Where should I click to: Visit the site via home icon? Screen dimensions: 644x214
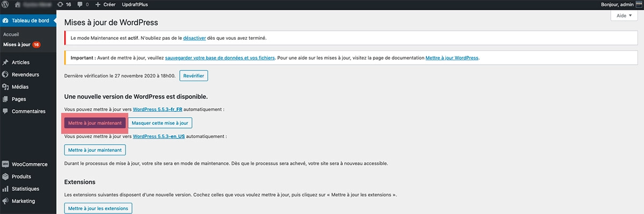coord(18,4)
